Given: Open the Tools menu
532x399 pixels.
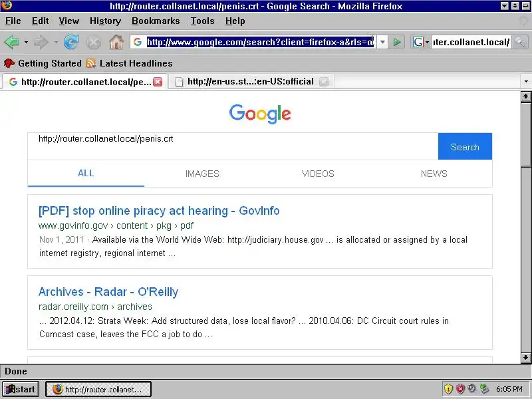Looking at the screenshot, I should tap(202, 21).
